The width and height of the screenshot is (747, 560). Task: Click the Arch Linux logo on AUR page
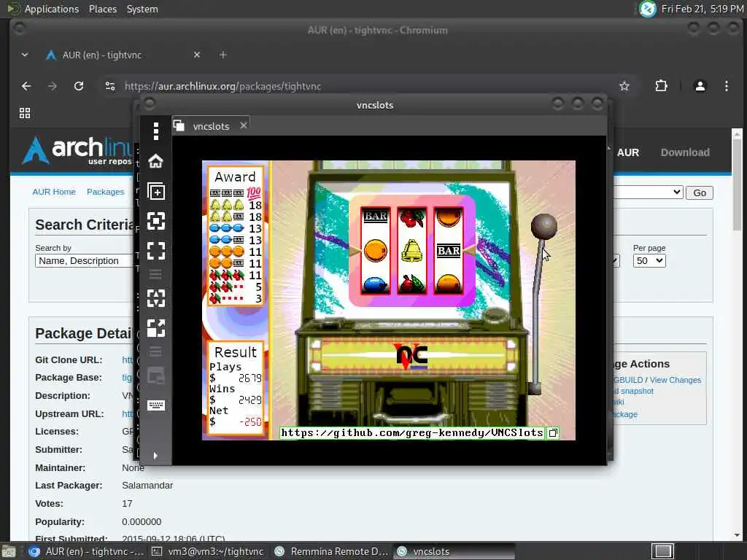click(76, 150)
